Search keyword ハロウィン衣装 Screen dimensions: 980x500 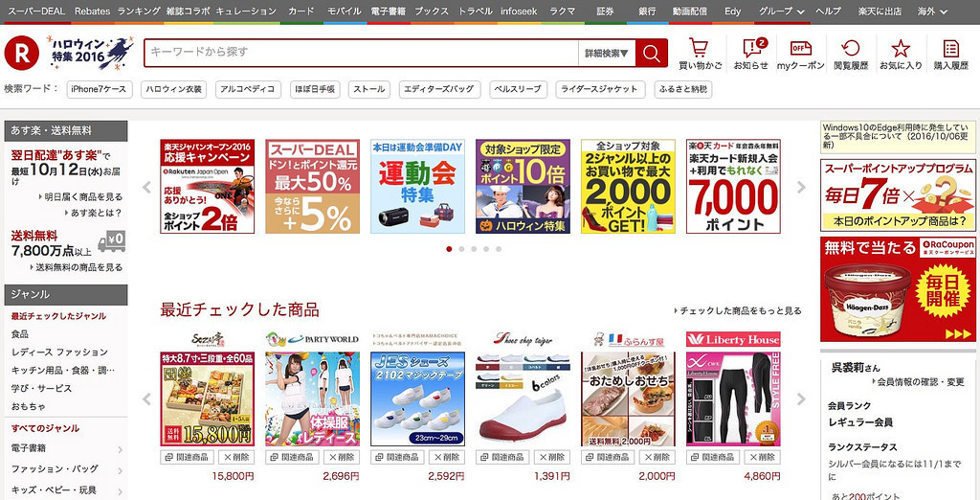click(x=174, y=89)
